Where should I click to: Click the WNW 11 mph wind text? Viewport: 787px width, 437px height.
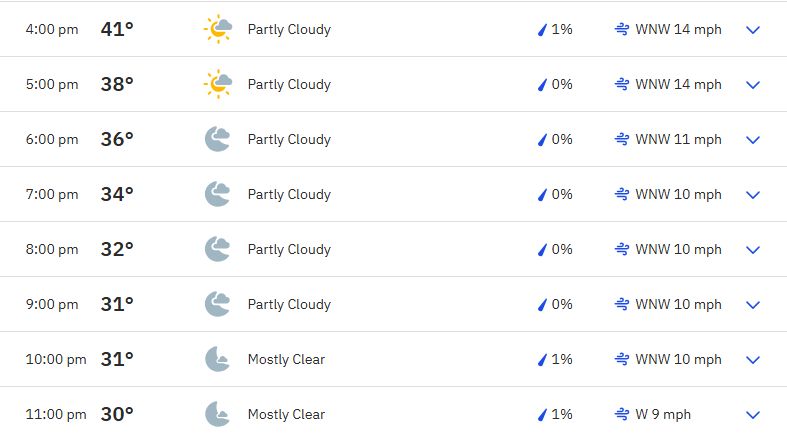tap(678, 139)
